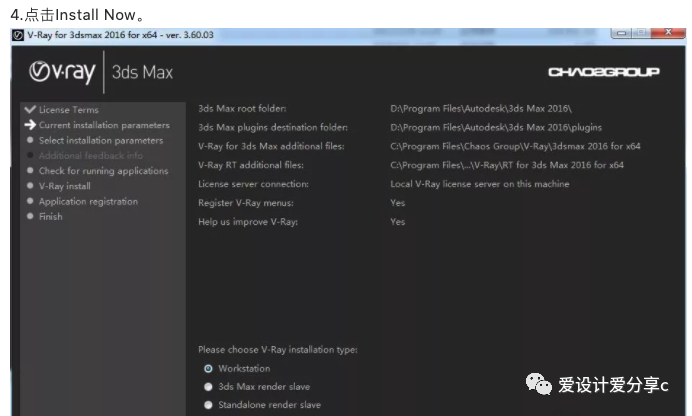This screenshot has height=416, width=692.
Task: Click the 3ds Max root folder path value
Action: point(481,109)
